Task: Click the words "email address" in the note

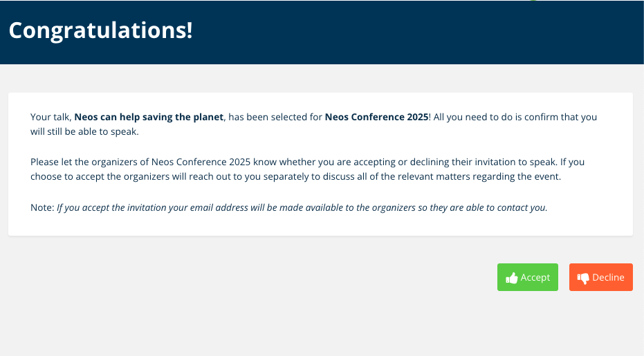Action: [219, 208]
